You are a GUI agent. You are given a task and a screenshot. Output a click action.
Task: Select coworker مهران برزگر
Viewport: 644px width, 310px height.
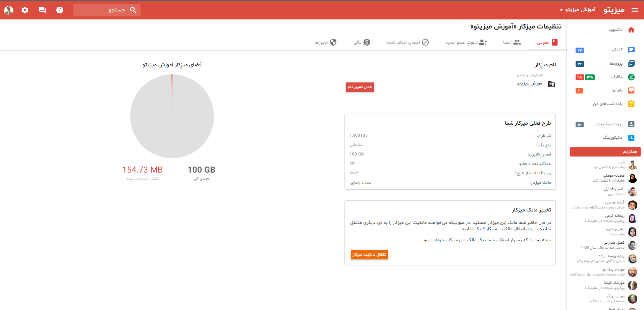pos(605,299)
